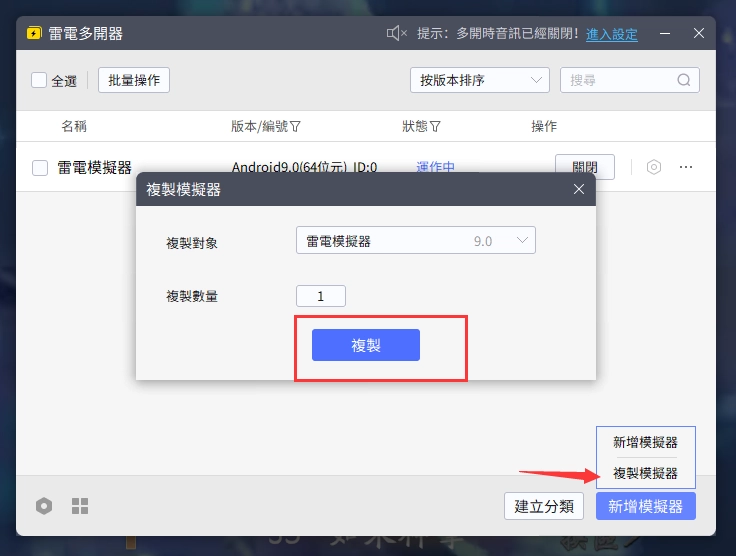This screenshot has height=556, width=736.
Task: Open the 批量操作 button
Action: coord(134,80)
